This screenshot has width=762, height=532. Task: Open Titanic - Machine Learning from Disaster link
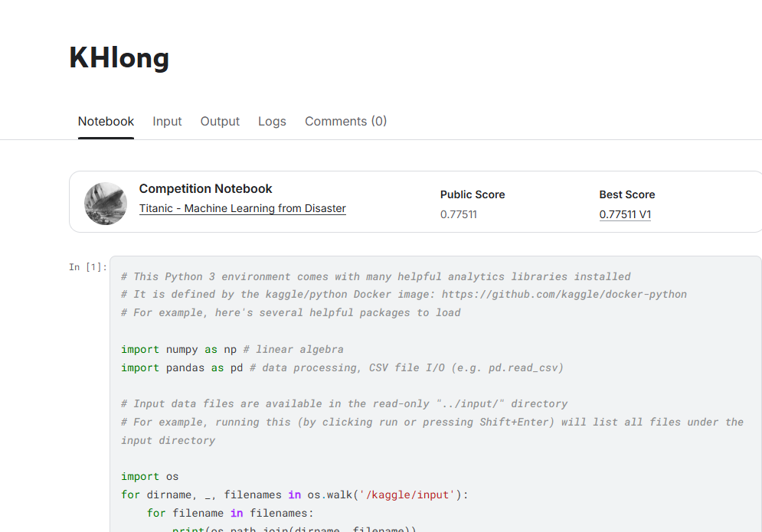pyautogui.click(x=243, y=208)
